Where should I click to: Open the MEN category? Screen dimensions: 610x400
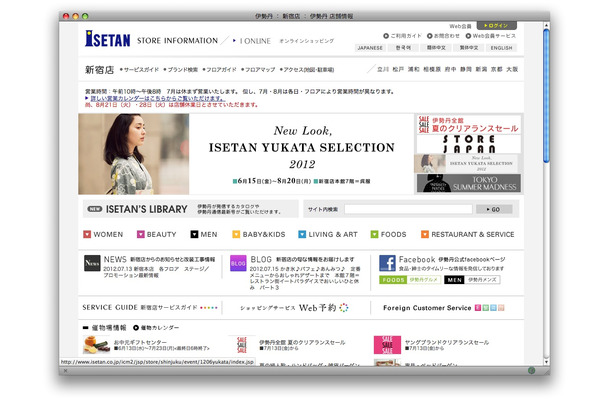pyautogui.click(x=204, y=234)
